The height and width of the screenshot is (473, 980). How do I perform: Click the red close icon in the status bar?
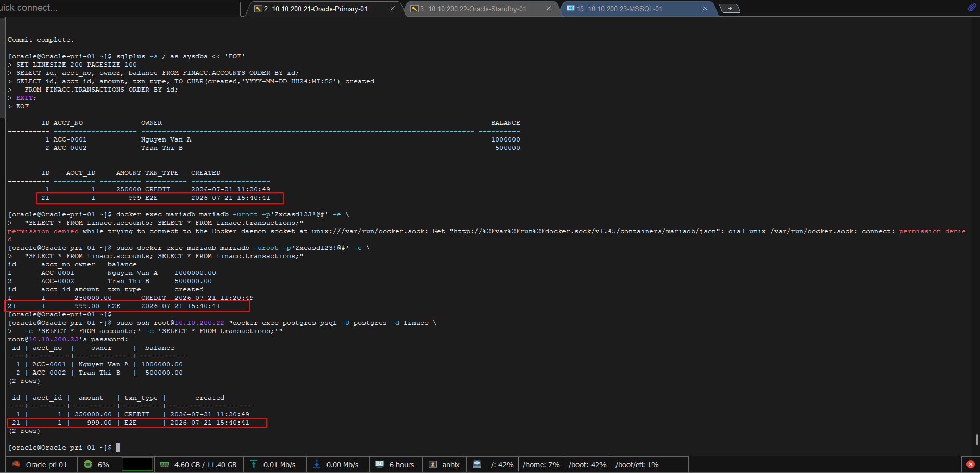[970, 464]
